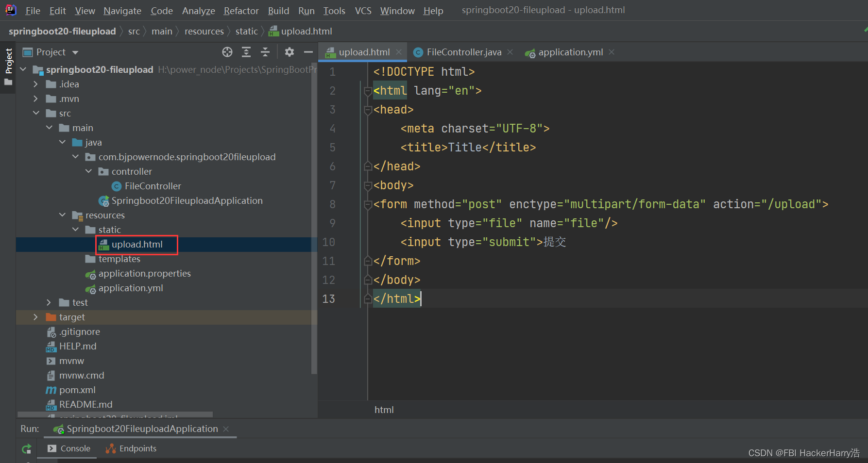Open the Tools menu
The width and height of the screenshot is (868, 463).
[334, 11]
